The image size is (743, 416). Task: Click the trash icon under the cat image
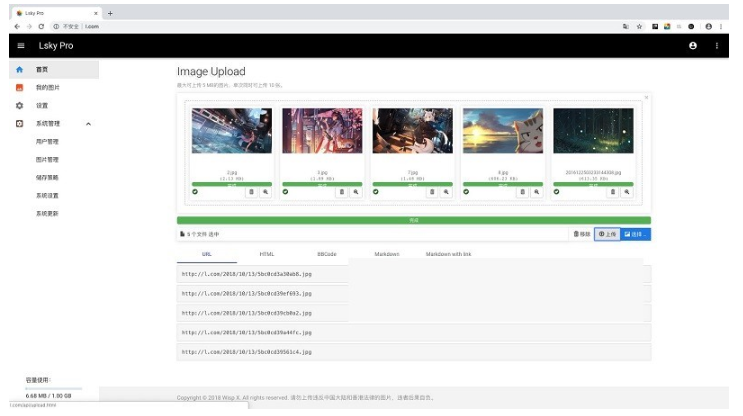522,191
